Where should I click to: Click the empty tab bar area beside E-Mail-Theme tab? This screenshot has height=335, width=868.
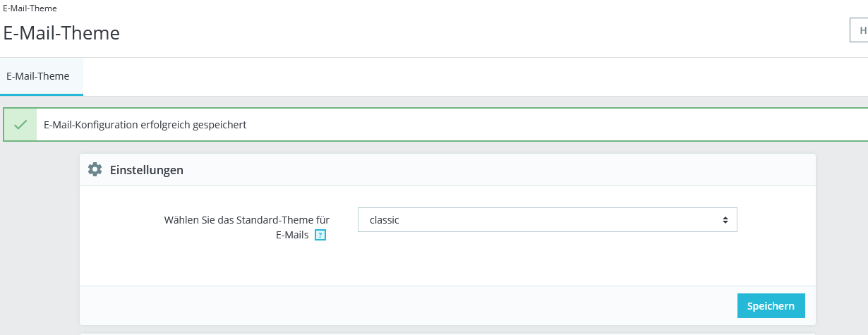point(423,76)
